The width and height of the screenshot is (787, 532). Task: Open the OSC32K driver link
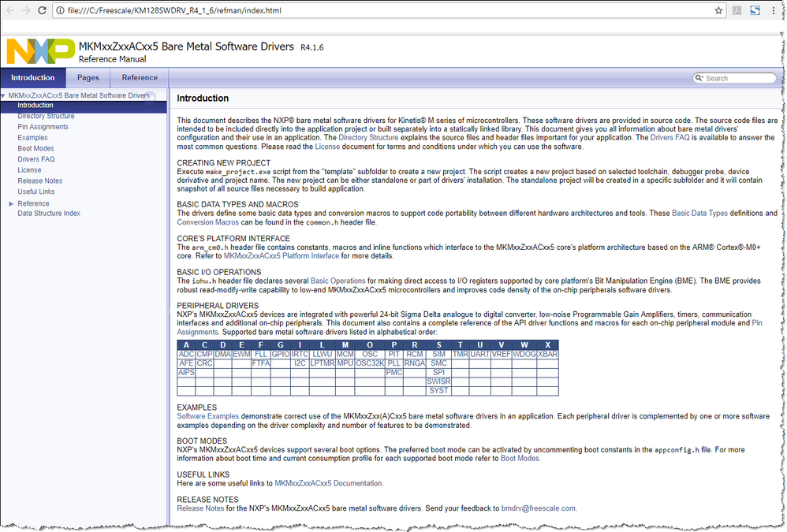[370, 363]
